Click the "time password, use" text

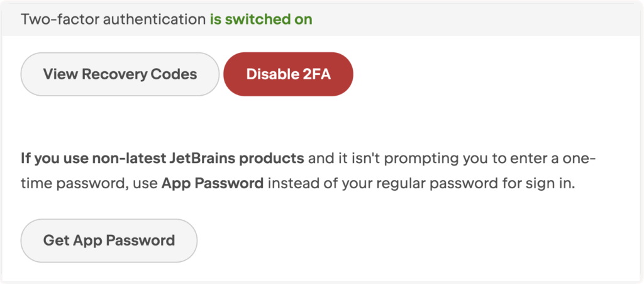point(89,183)
